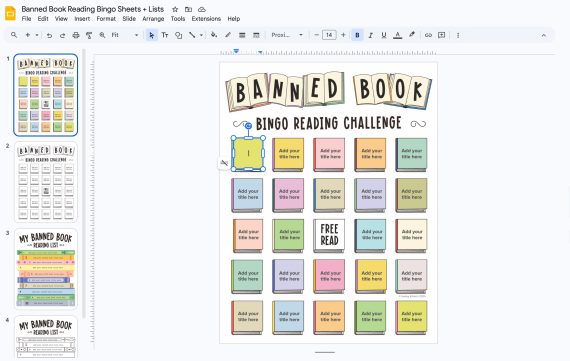Viewport: 570px width, 361px height.
Task: Open the View menu
Action: pyautogui.click(x=61, y=19)
